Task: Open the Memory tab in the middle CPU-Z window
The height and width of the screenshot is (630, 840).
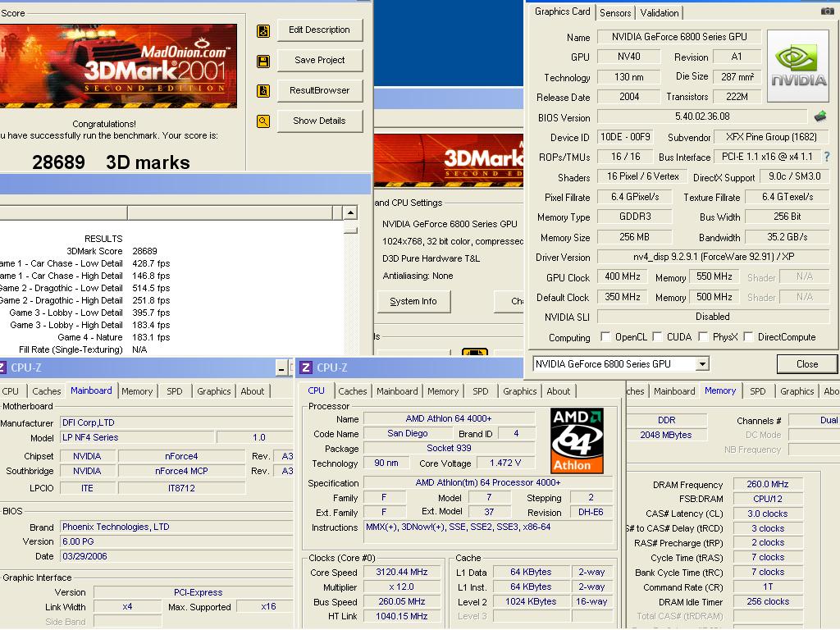Action: tap(443, 391)
